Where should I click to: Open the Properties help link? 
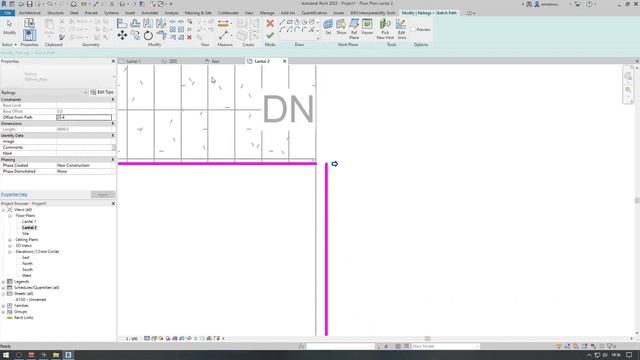tap(14, 195)
